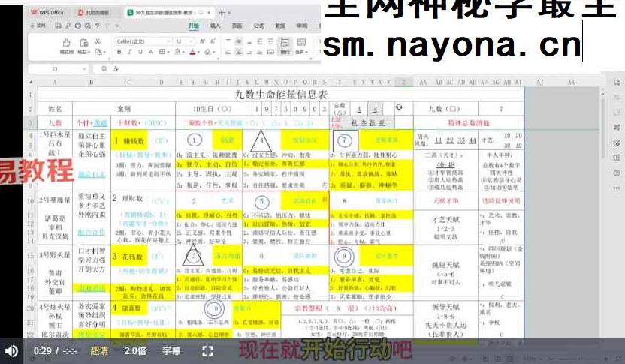The height and width of the screenshot is (364, 625).
Task: Click the circled 7 cell
Action: (345, 140)
